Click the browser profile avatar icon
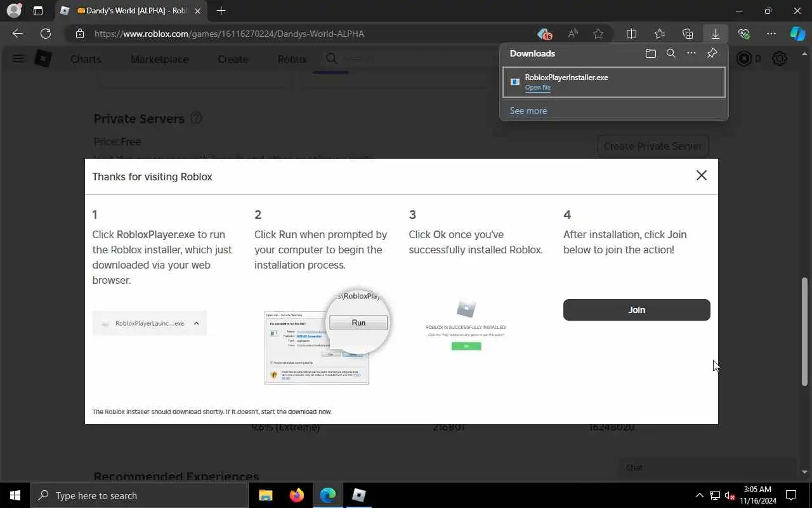This screenshot has height=508, width=812. pyautogui.click(x=14, y=11)
